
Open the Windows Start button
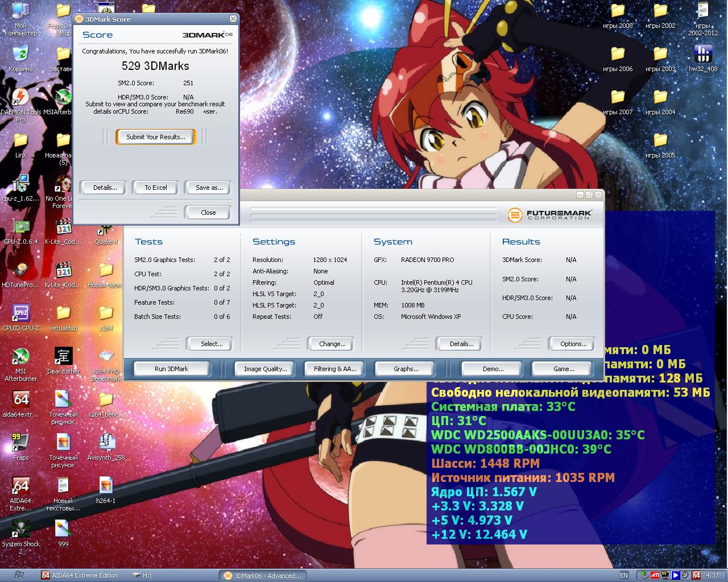(x=18, y=575)
